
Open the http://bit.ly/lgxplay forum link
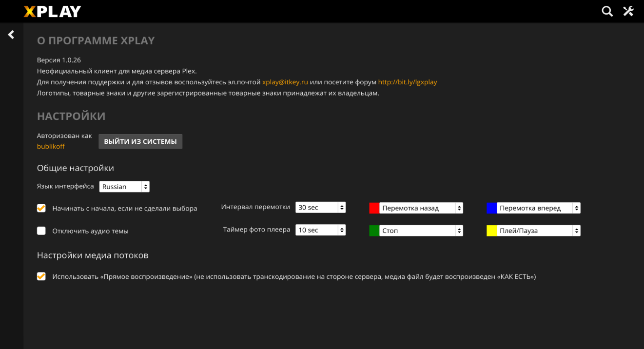point(408,82)
